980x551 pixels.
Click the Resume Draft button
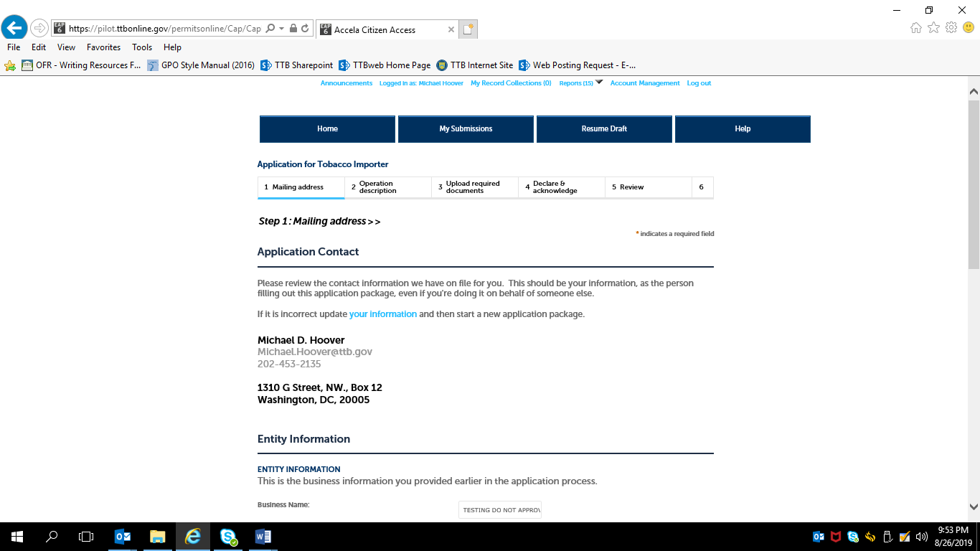coord(604,129)
